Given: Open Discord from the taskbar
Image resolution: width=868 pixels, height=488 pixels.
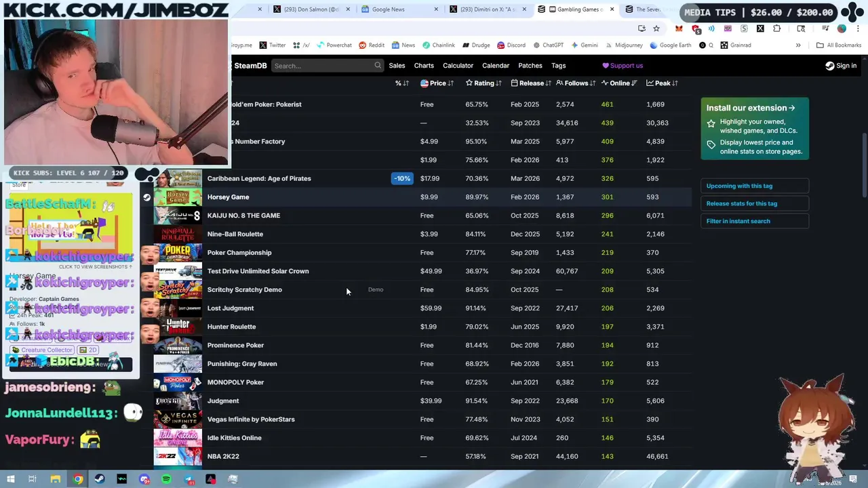Looking at the screenshot, I should [144, 479].
